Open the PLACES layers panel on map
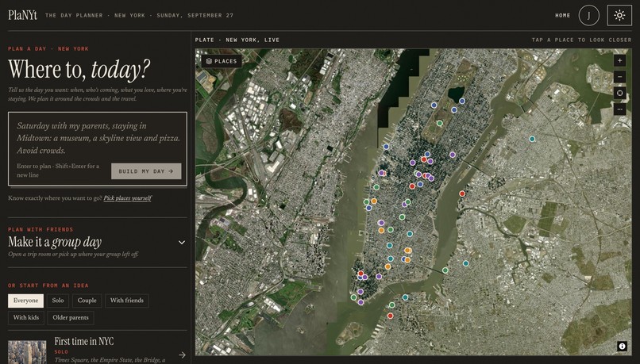 point(222,61)
